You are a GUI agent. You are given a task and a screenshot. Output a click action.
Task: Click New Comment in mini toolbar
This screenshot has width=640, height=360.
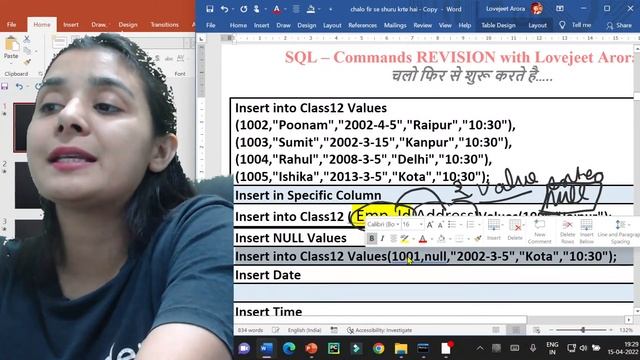(540, 232)
